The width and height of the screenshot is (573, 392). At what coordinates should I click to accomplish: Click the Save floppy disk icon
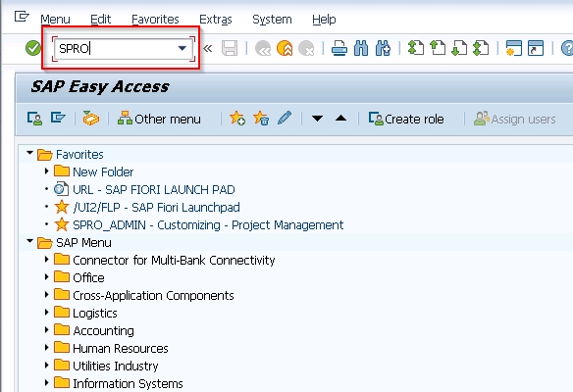click(230, 48)
